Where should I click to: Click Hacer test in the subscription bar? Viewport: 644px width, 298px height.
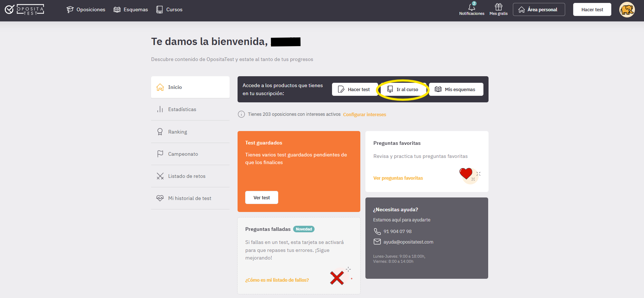[355, 89]
